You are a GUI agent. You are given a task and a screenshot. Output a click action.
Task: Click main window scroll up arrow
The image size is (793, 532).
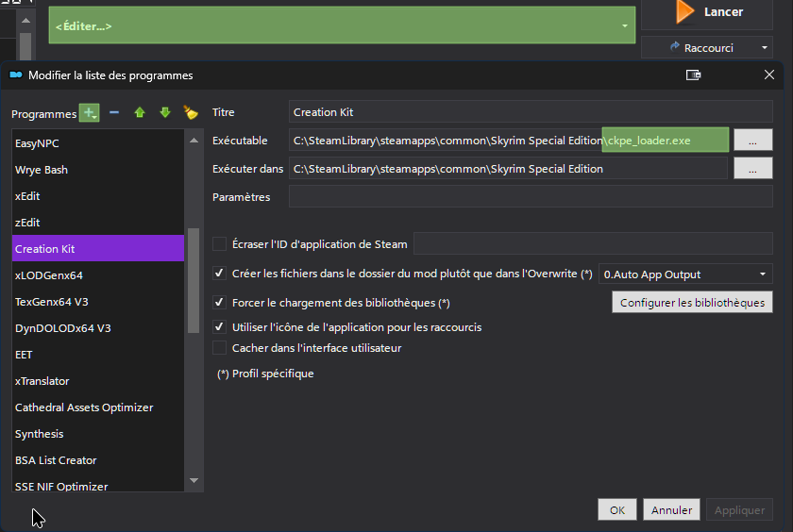pos(25,20)
